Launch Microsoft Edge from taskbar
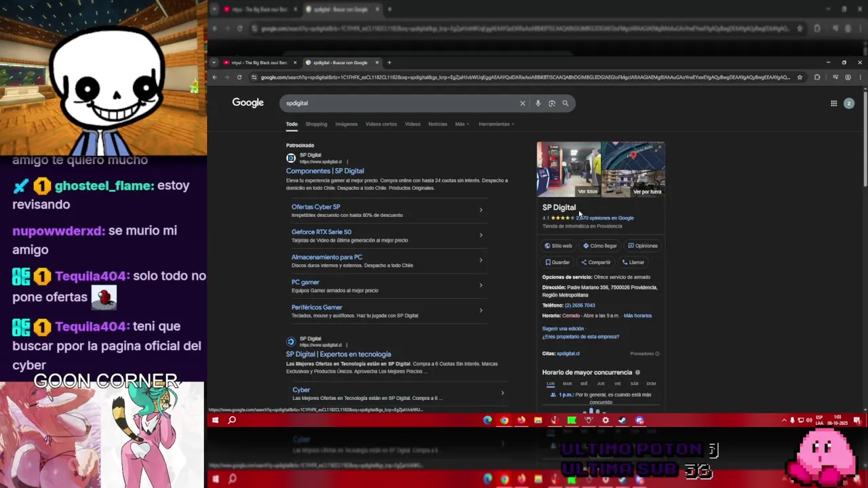 (488, 420)
